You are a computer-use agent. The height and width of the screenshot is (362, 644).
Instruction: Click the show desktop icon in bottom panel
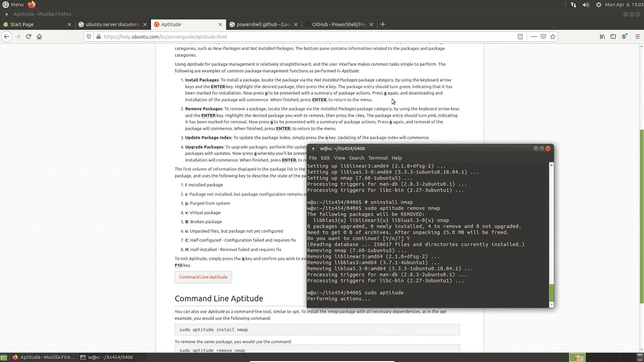[4, 357]
